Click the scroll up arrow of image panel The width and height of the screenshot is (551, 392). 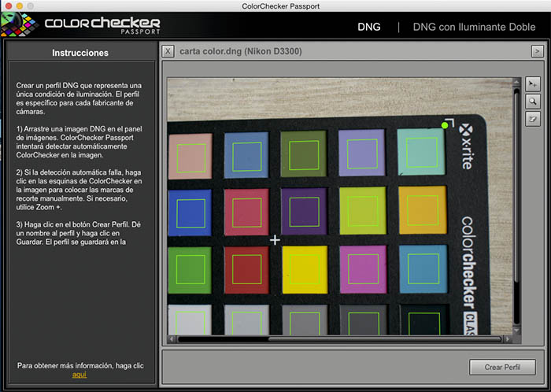click(x=516, y=82)
